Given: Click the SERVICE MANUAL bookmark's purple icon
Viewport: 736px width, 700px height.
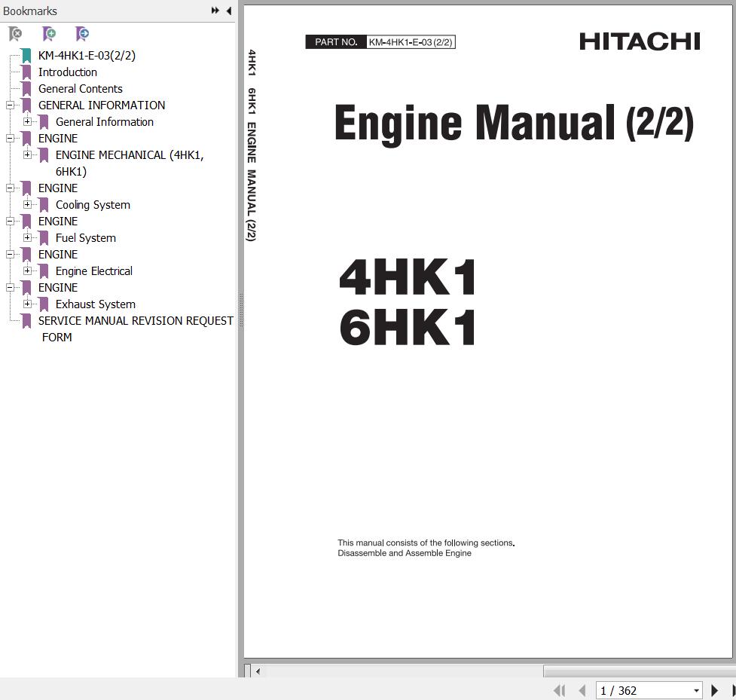Looking at the screenshot, I should point(26,321).
